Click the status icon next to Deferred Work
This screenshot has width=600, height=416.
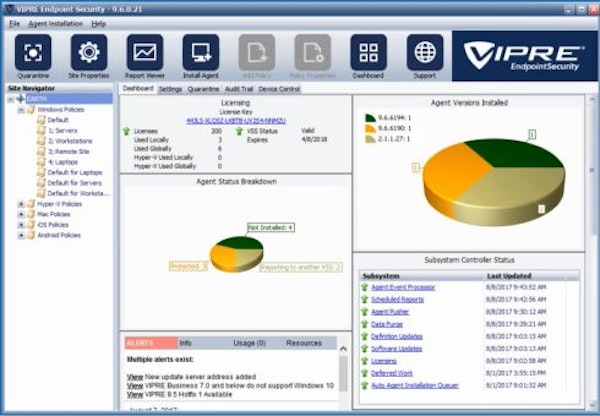pyautogui.click(x=365, y=373)
